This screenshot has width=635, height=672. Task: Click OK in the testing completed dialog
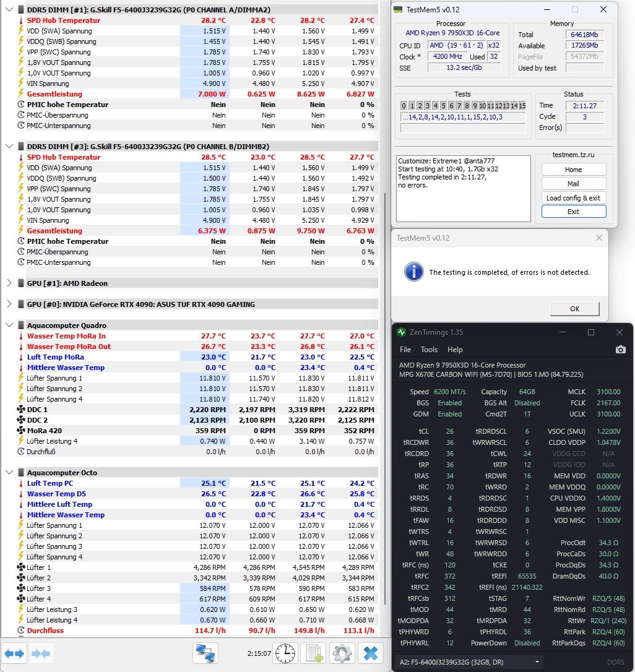(x=574, y=309)
